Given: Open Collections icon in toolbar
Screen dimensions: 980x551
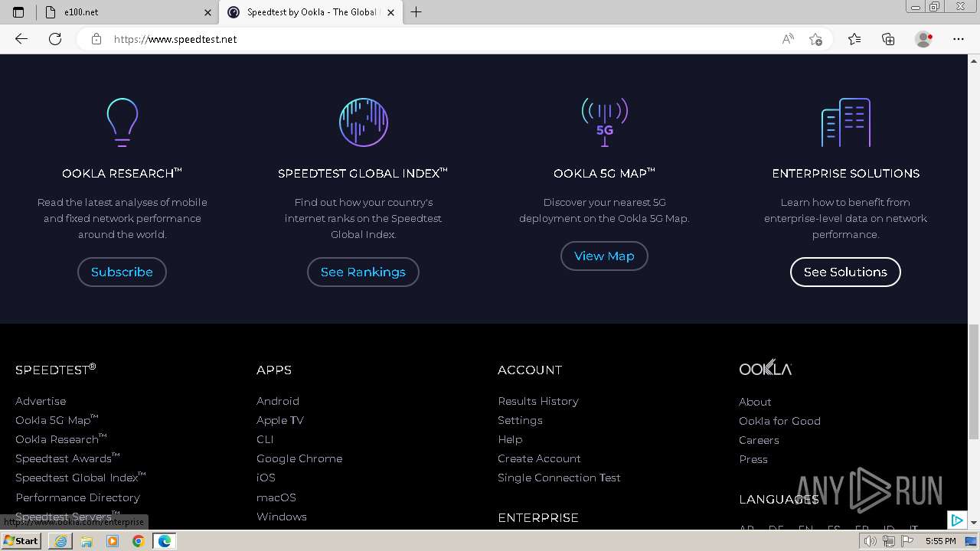Looking at the screenshot, I should point(888,39).
